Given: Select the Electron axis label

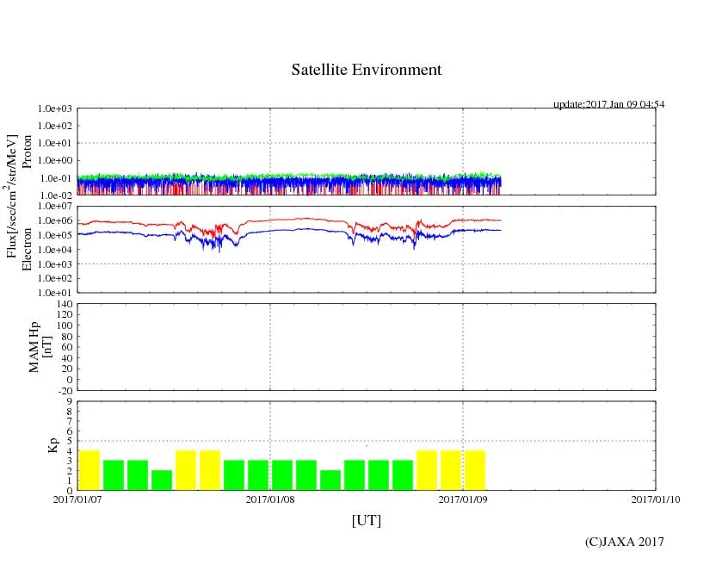Looking at the screenshot, I should (x=28, y=249).
